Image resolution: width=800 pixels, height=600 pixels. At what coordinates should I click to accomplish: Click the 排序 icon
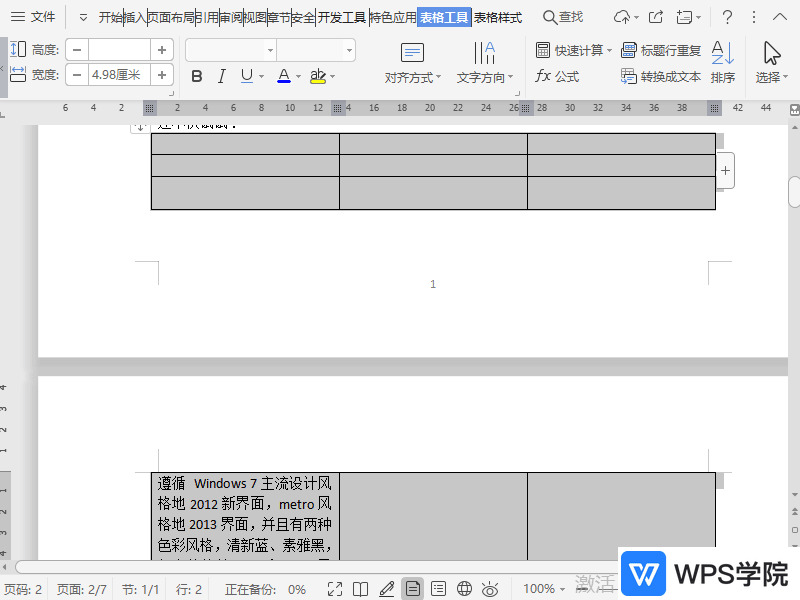tap(723, 60)
